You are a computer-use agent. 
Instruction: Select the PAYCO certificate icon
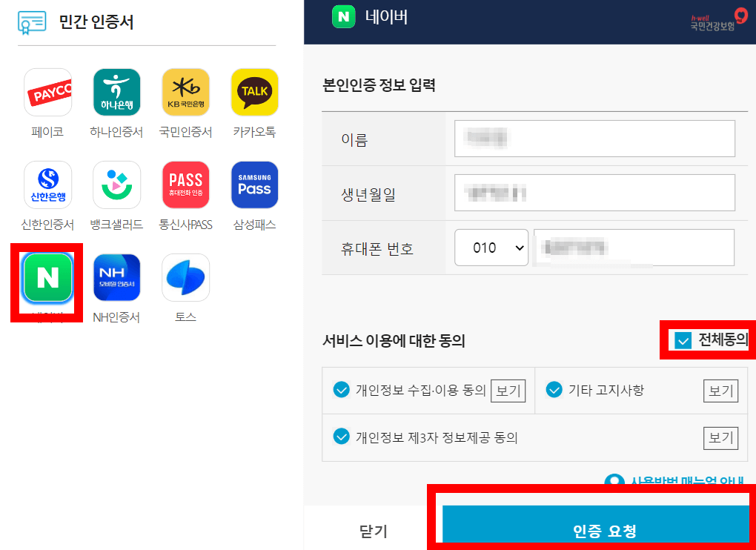tap(47, 91)
